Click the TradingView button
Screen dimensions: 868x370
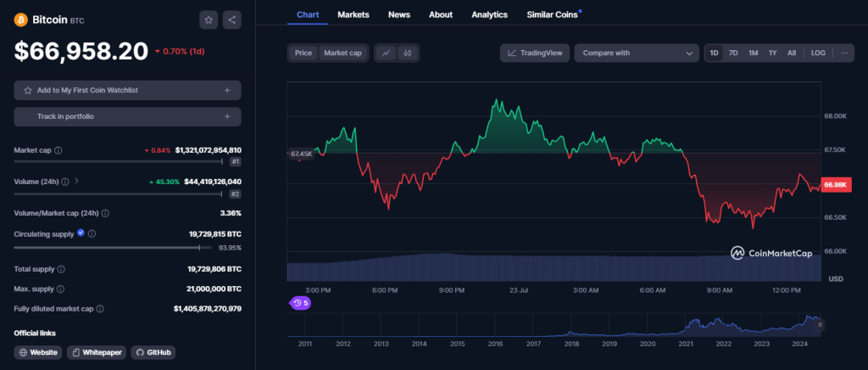pyautogui.click(x=534, y=53)
